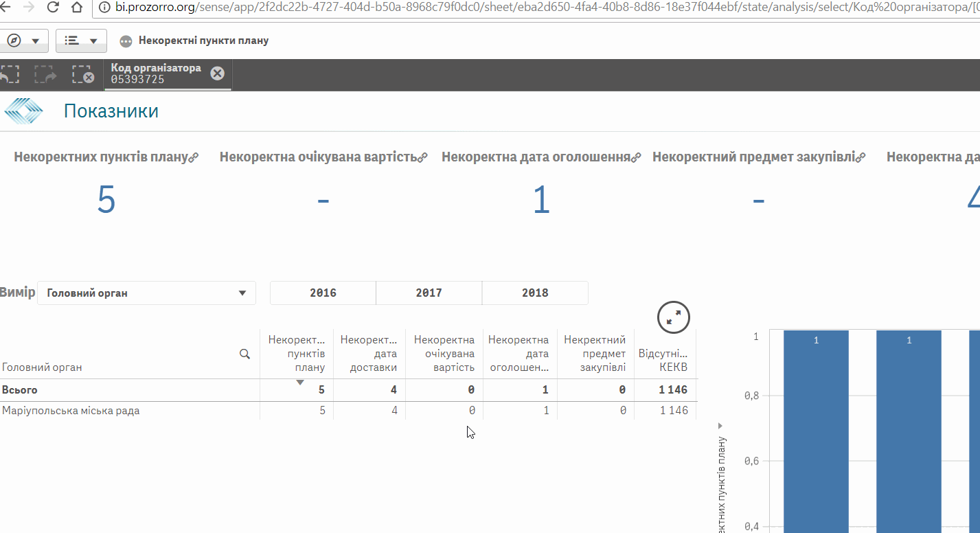Clear all selections icon
This screenshot has width=980, height=533.
82,74
